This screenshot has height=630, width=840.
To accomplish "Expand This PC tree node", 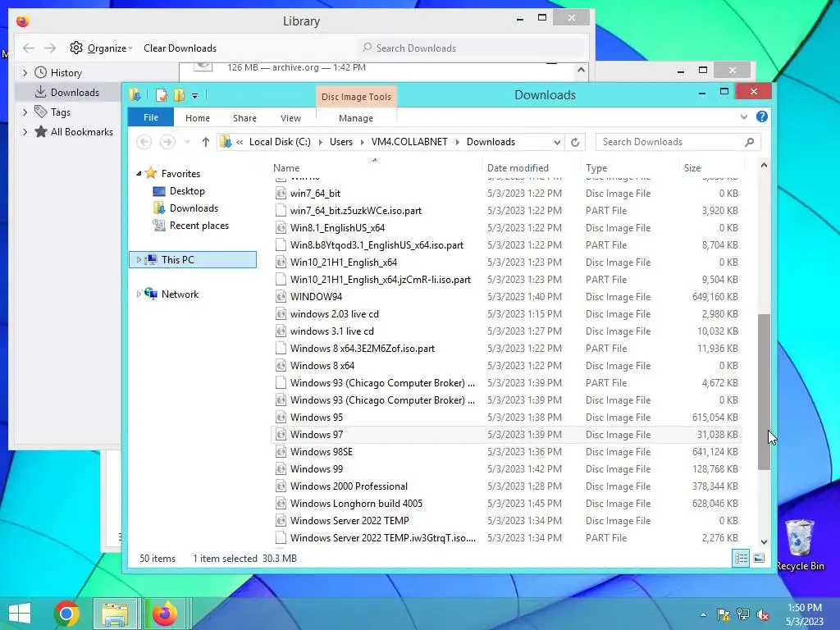I will [x=139, y=260].
